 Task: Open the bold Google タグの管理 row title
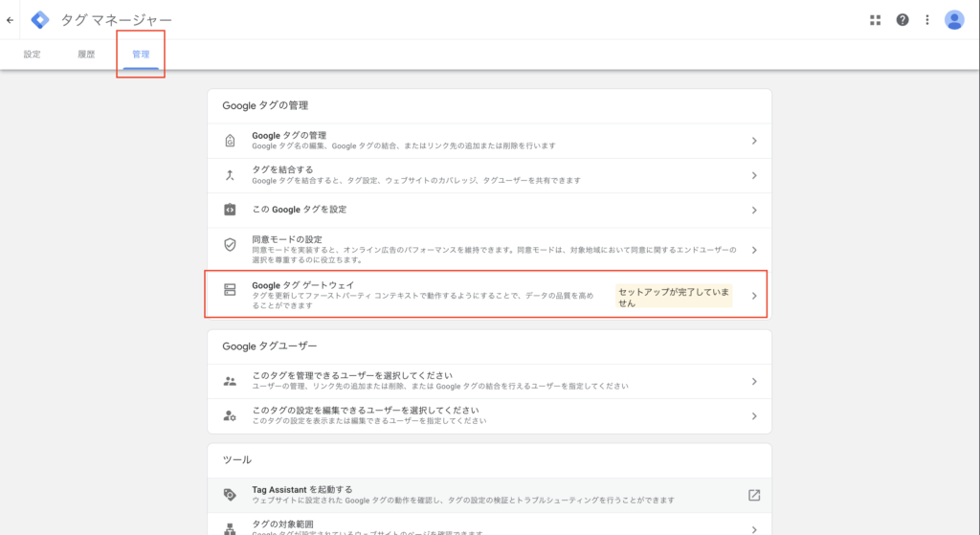[x=289, y=135]
